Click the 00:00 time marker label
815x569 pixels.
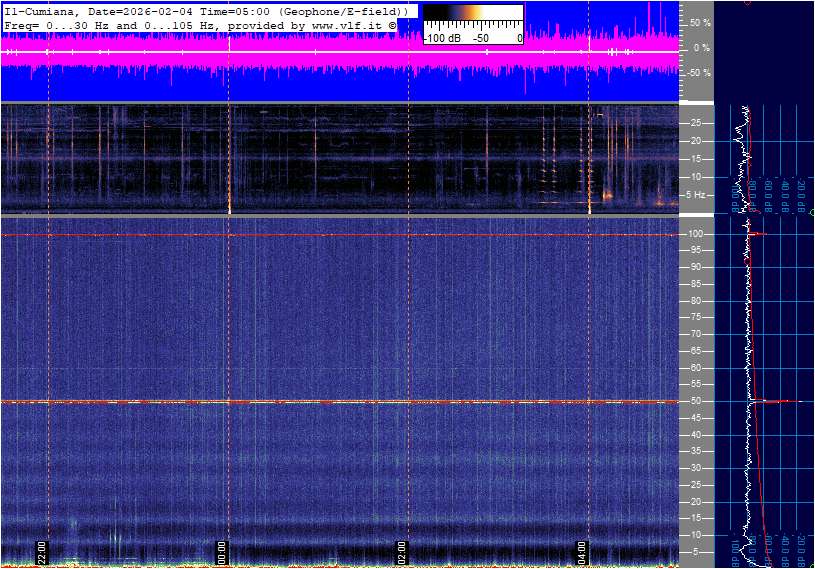(x=222, y=553)
